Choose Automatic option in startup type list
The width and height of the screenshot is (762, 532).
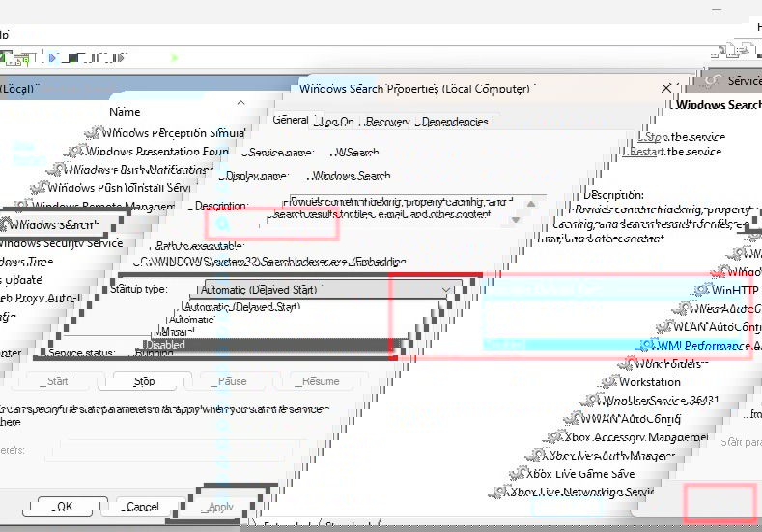190,320
